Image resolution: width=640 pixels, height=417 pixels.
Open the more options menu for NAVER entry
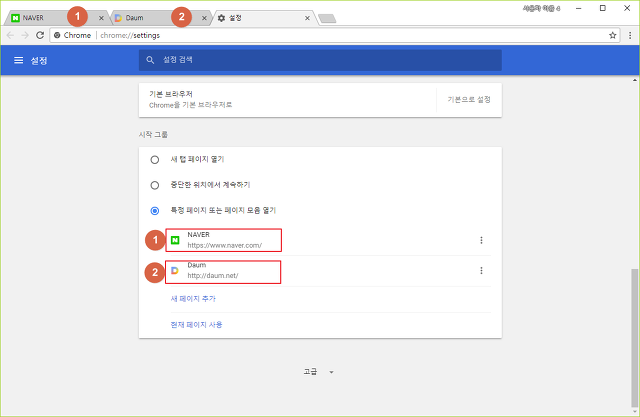481,240
